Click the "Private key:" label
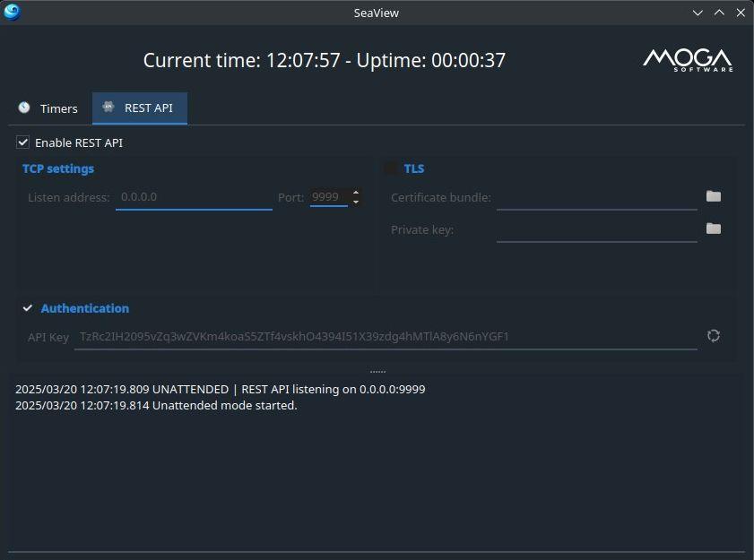The height and width of the screenshot is (560, 754). click(422, 229)
